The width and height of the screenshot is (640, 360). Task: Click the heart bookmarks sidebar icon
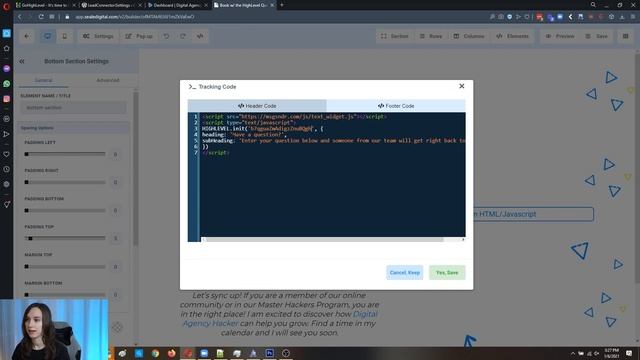click(7, 154)
